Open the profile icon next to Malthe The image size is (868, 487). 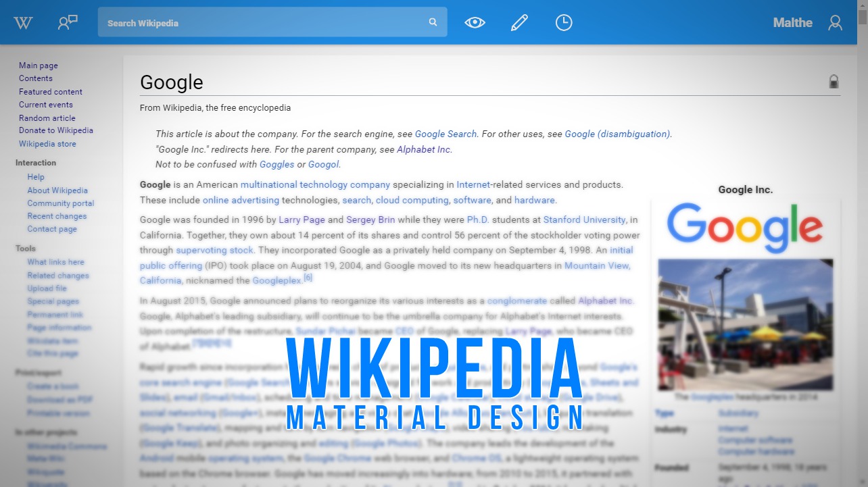pos(835,22)
